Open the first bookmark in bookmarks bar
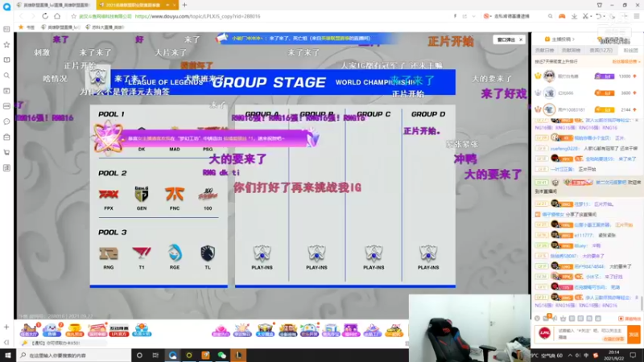Screen dimensions: 644x362 (x=60, y=27)
